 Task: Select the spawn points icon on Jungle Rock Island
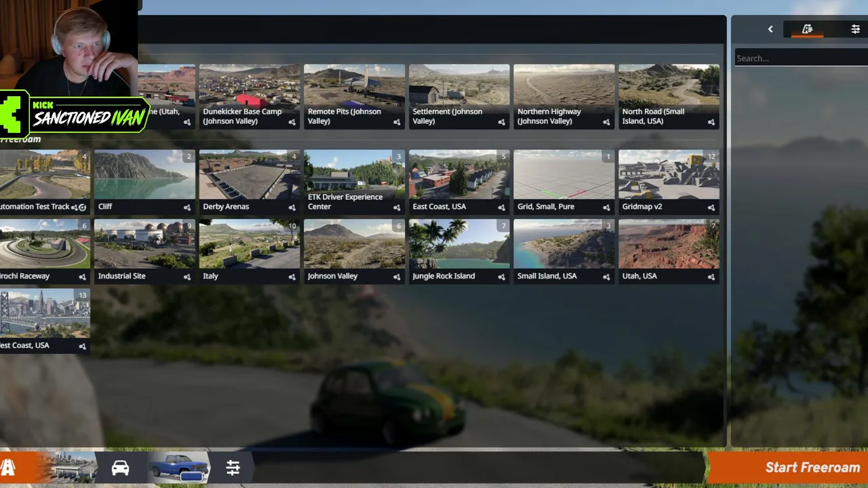coord(501,277)
